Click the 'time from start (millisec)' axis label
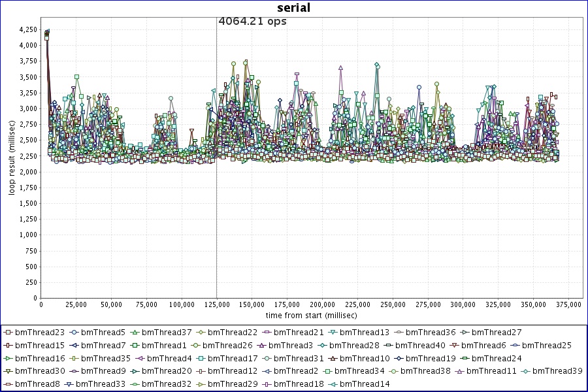The image size is (588, 392). tap(311, 315)
